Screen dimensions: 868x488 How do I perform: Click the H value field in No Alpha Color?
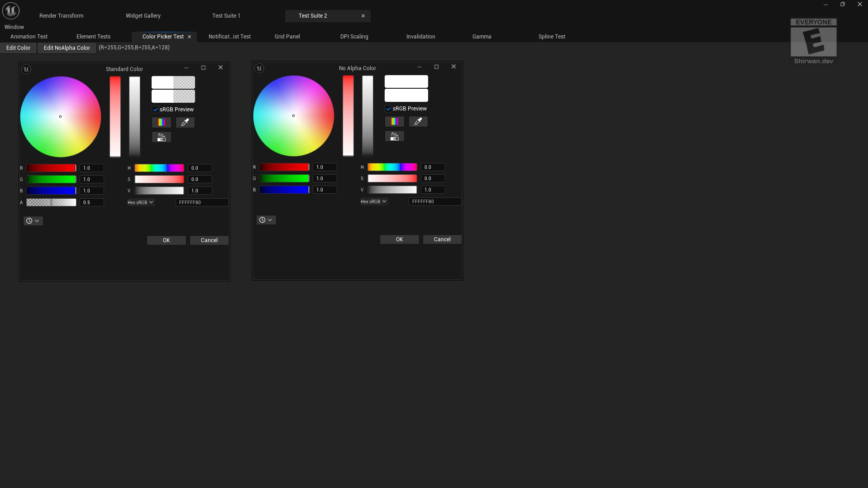(433, 167)
